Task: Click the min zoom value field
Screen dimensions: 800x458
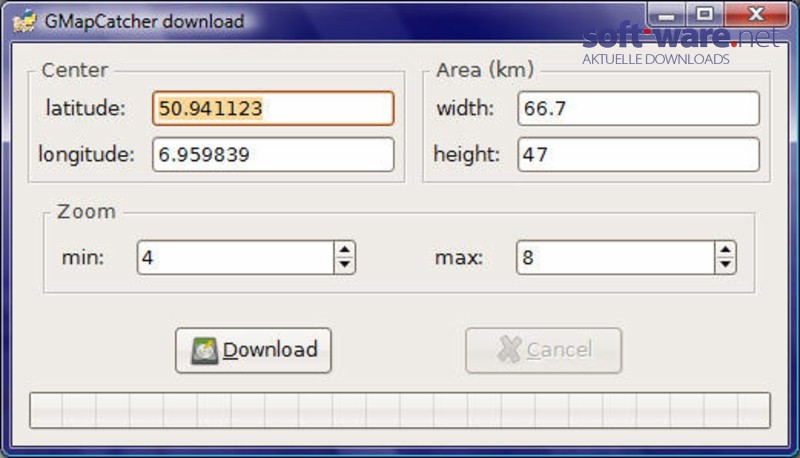Action: click(x=235, y=258)
